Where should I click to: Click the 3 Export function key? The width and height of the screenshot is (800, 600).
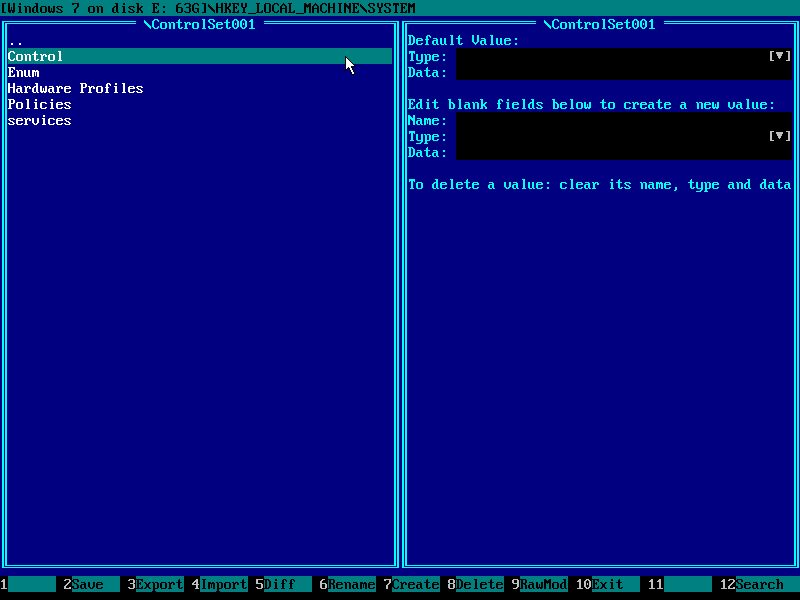coord(156,584)
